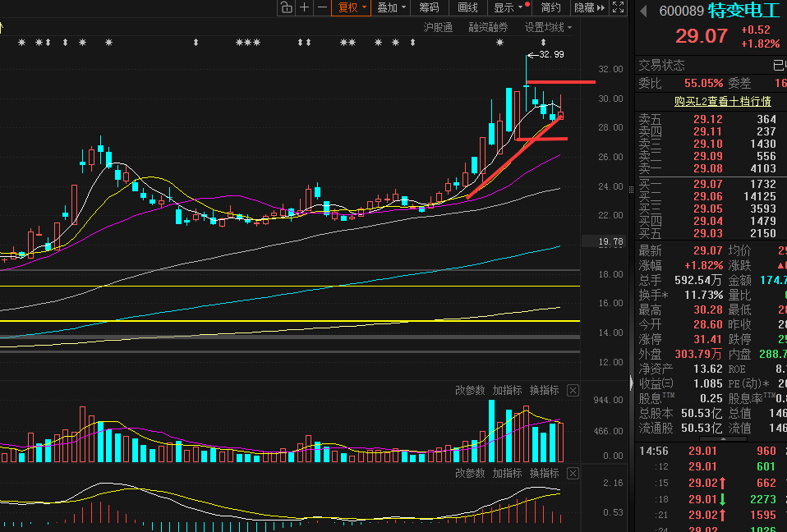787x532 pixels.
Task: Zoom in the chart with plus icon
Action: pos(305,7)
